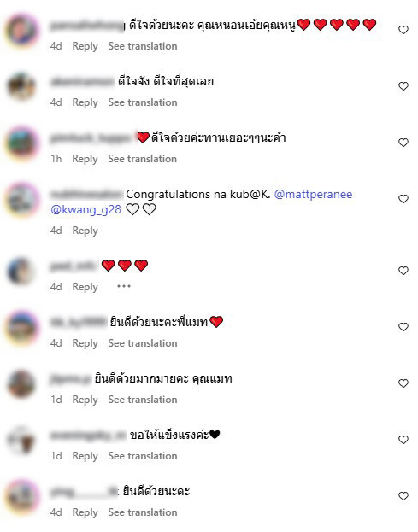Screen dimensions: 418x532
Task: Reply to the three hearts comment
Action: click(85, 287)
